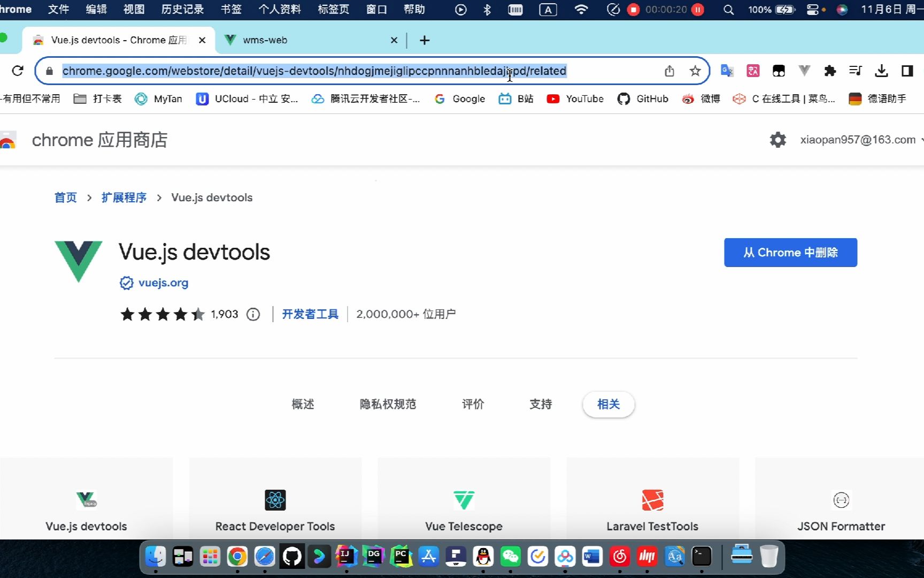
Task: Open the 开发者工具 category link
Action: pyautogui.click(x=310, y=314)
